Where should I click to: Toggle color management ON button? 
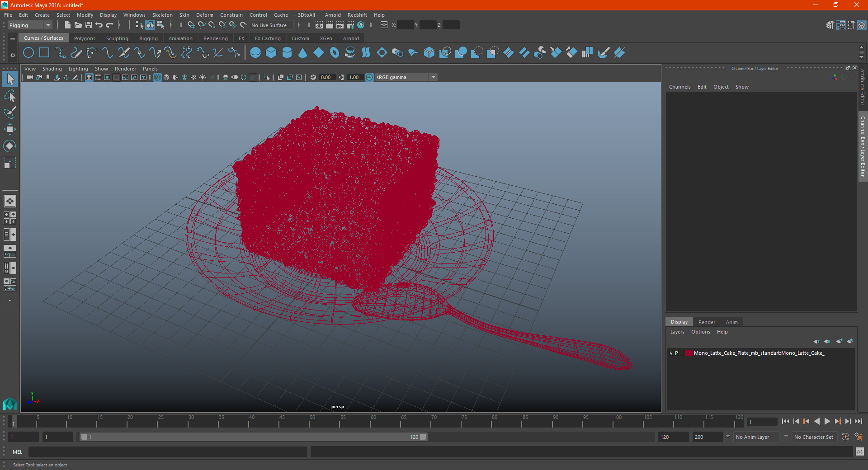click(x=369, y=77)
